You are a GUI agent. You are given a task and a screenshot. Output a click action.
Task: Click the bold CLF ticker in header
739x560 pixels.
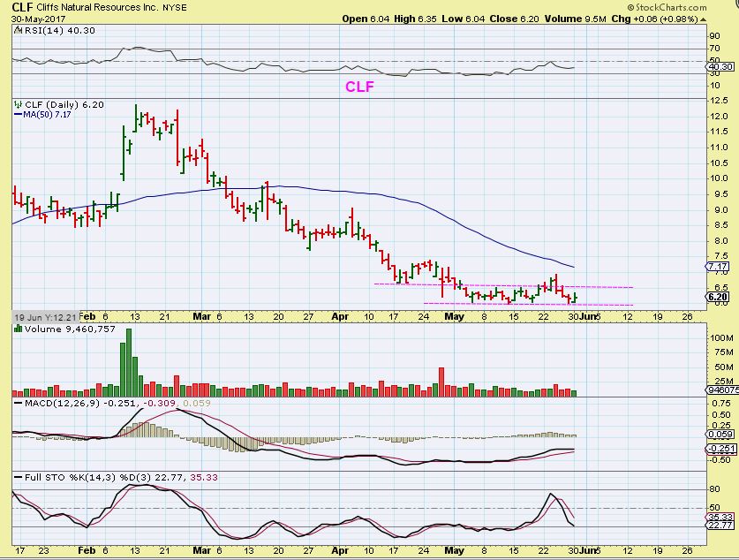point(22,7)
